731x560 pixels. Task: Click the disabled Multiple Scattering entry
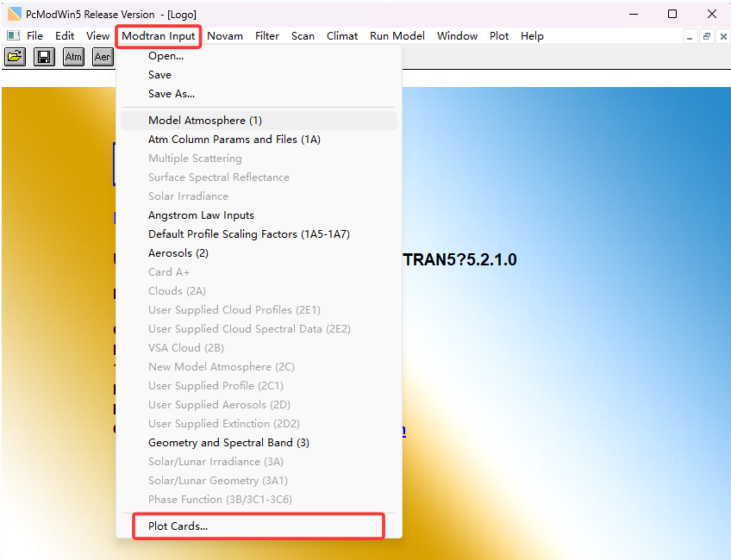pyautogui.click(x=259, y=159)
